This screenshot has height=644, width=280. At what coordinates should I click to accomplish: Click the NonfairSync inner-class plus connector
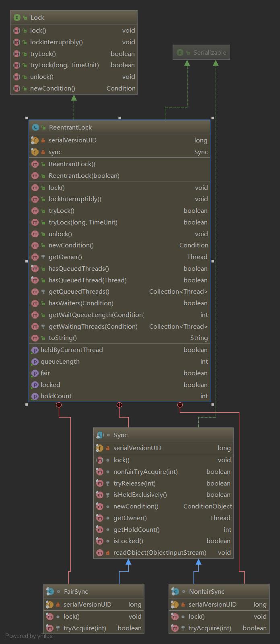[180, 405]
